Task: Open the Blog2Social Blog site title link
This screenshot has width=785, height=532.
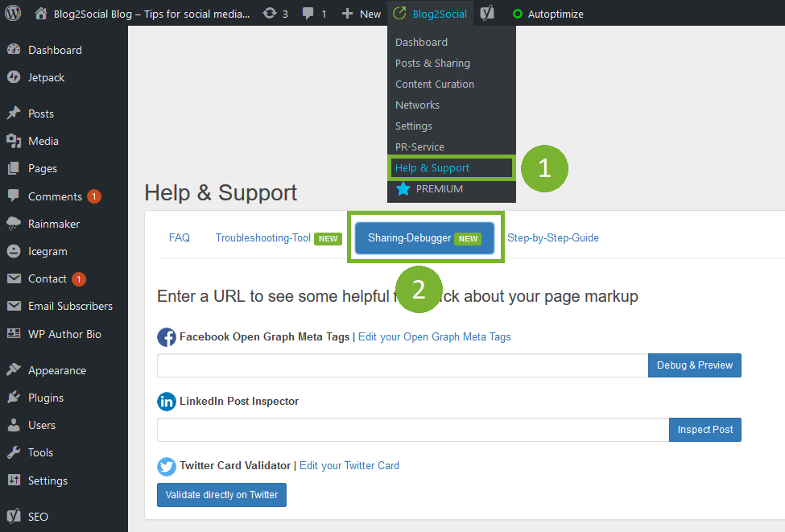Action: (x=151, y=14)
